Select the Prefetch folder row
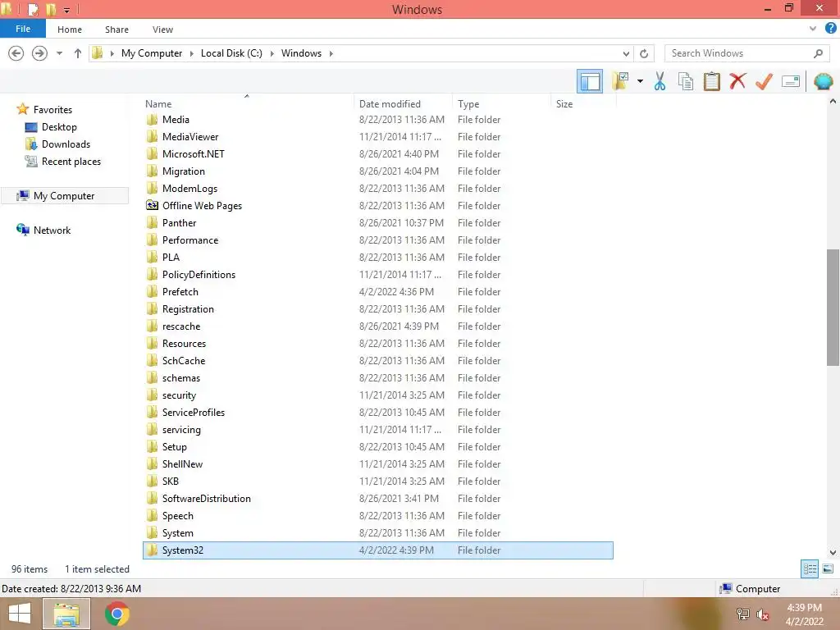The image size is (840, 630). point(377,292)
